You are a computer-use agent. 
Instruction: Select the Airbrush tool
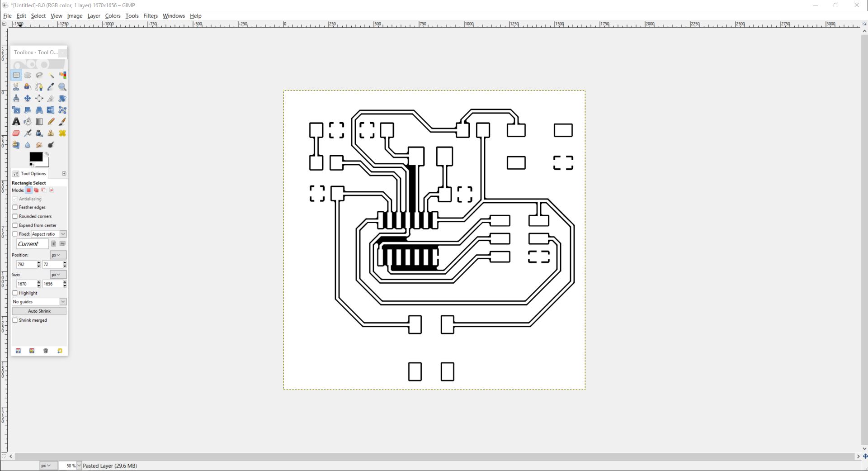28,133
